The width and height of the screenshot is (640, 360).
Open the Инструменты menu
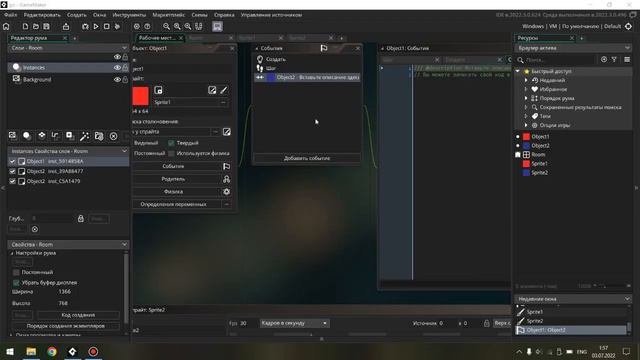tap(129, 15)
